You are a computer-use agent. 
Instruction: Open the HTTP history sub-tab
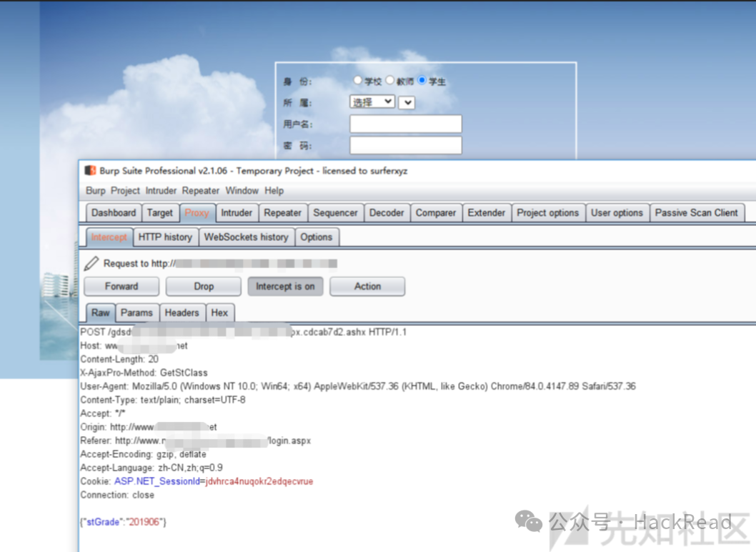pos(165,237)
